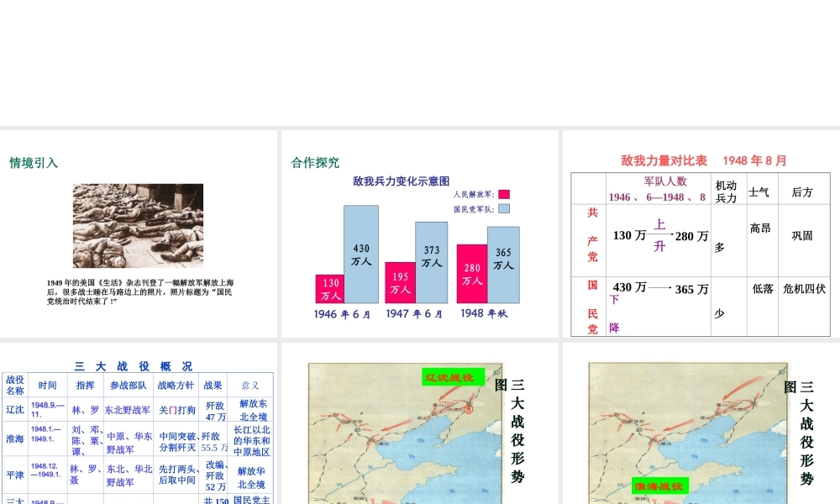Click the 淮海 row name cell
Image resolution: width=840 pixels, height=504 pixels.
point(15,438)
